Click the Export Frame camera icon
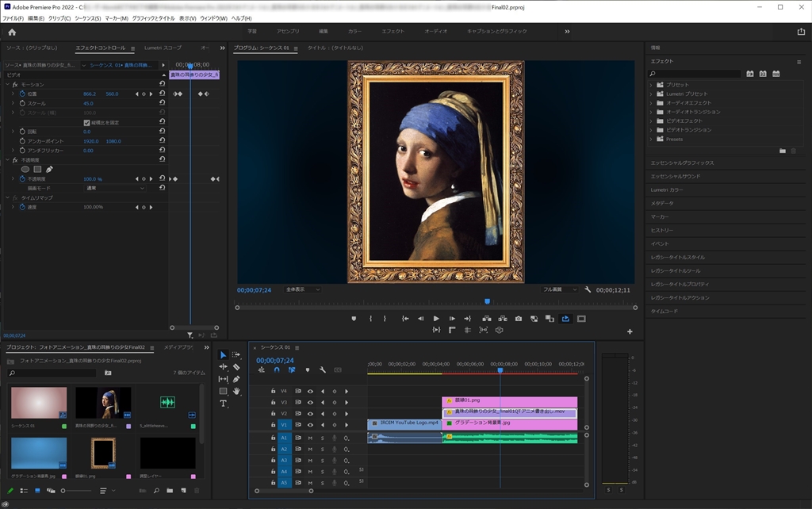Viewport: 812px width, 509px height. 518,319
